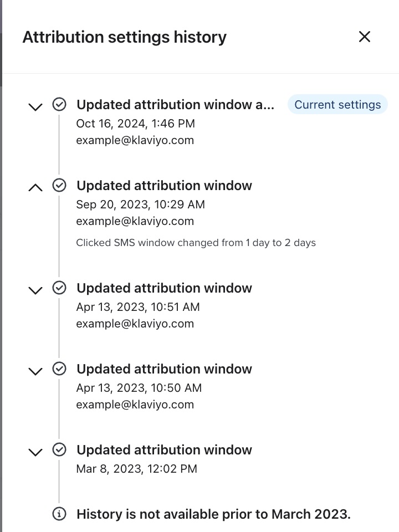Viewport: 399px width, 532px height.
Task: Click the Mar 8, 2023 entry title
Action: [164, 450]
